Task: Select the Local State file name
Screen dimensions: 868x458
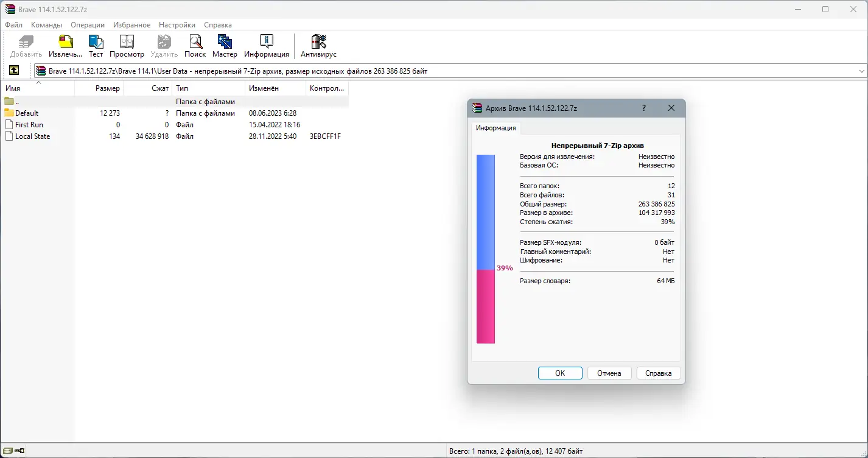Action: (33, 136)
